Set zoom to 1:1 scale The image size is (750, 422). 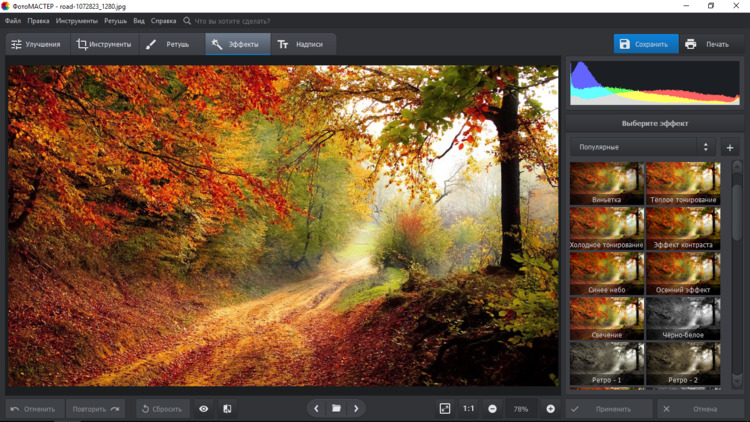tap(468, 409)
